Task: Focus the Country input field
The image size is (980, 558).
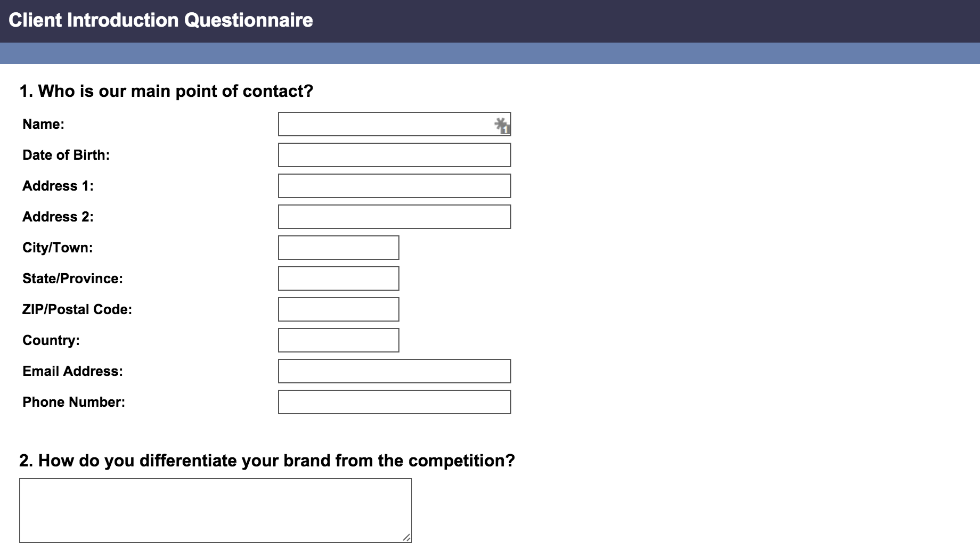Action: [338, 340]
